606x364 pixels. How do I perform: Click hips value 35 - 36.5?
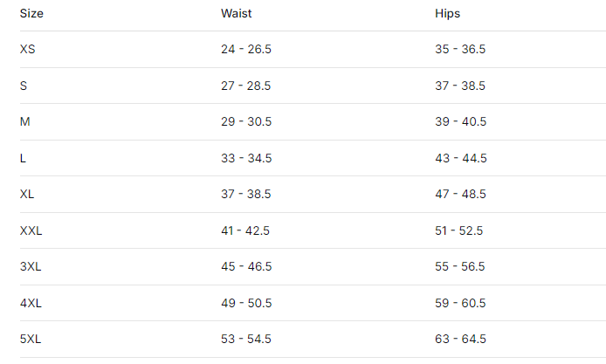click(460, 50)
